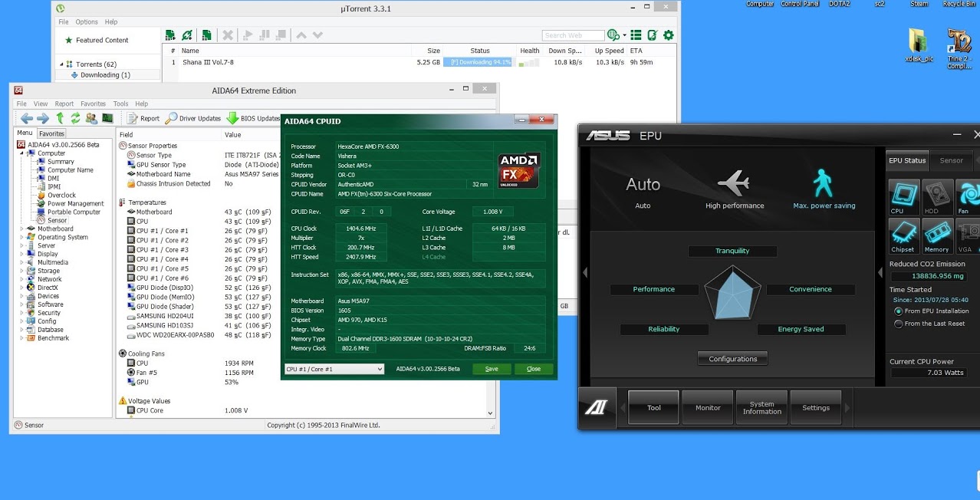Select EPU Status tab
Screen dimensions: 980x500
coord(907,160)
